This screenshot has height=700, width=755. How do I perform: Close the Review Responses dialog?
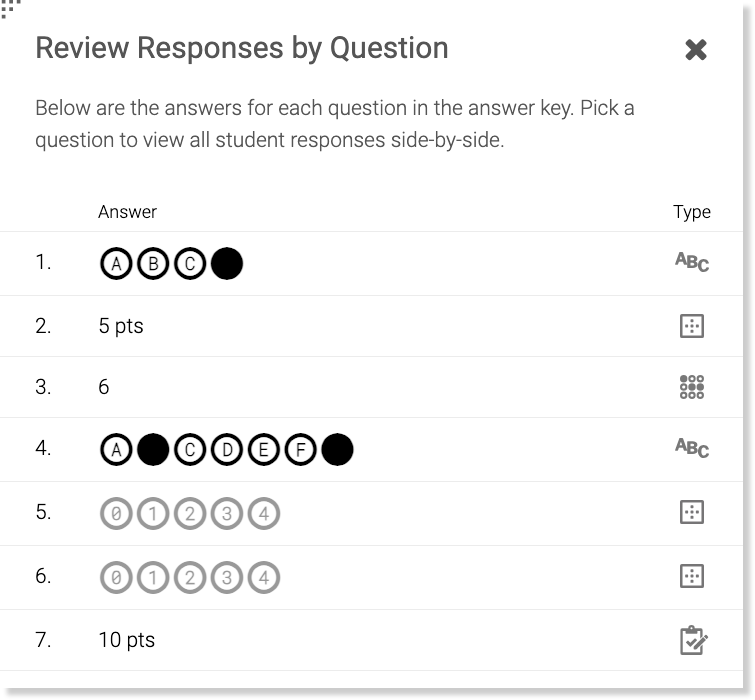click(x=696, y=50)
